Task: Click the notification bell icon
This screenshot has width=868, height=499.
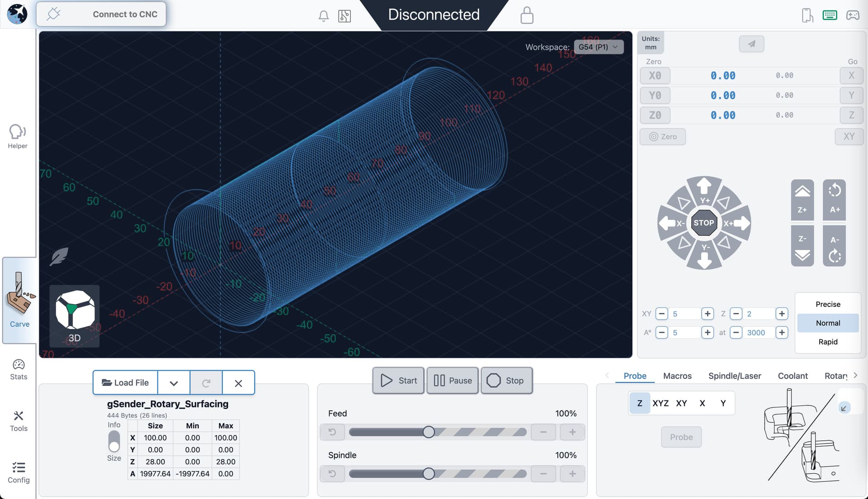Action: [323, 16]
